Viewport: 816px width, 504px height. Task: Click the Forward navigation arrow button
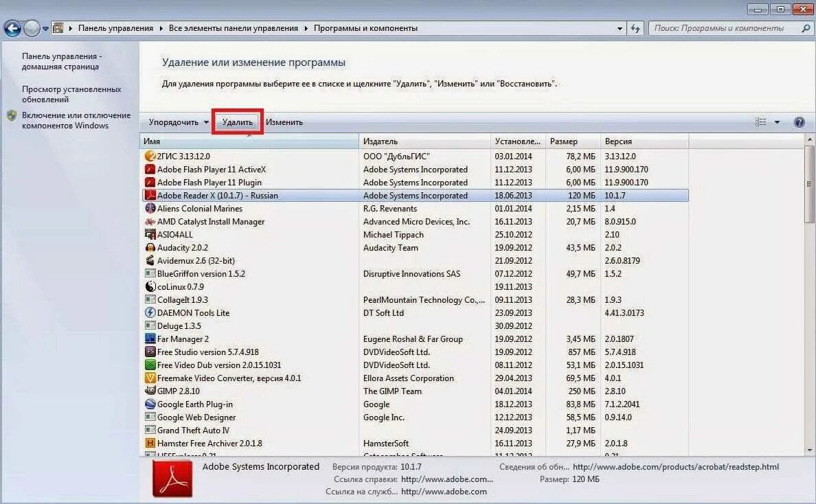click(x=32, y=28)
